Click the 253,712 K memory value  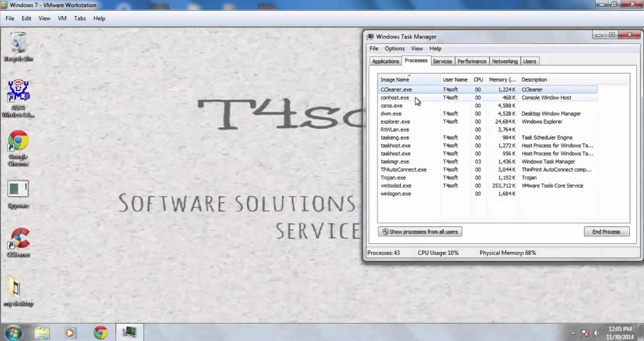(504, 186)
